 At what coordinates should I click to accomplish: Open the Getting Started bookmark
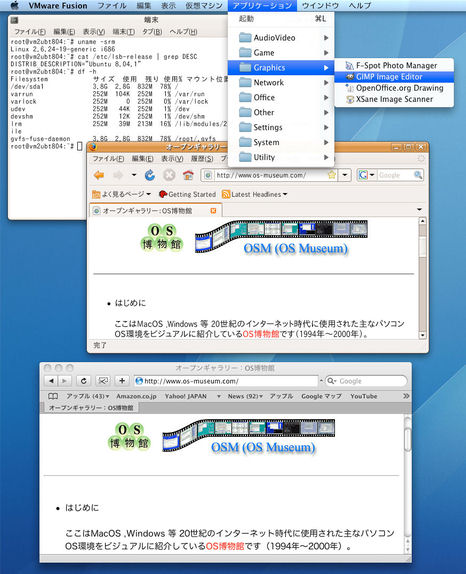[187, 194]
